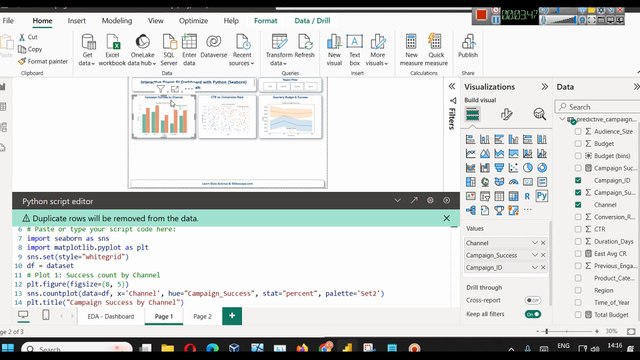The image size is (640, 360).
Task: Select the gauge visual
Action: click(x=513, y=182)
